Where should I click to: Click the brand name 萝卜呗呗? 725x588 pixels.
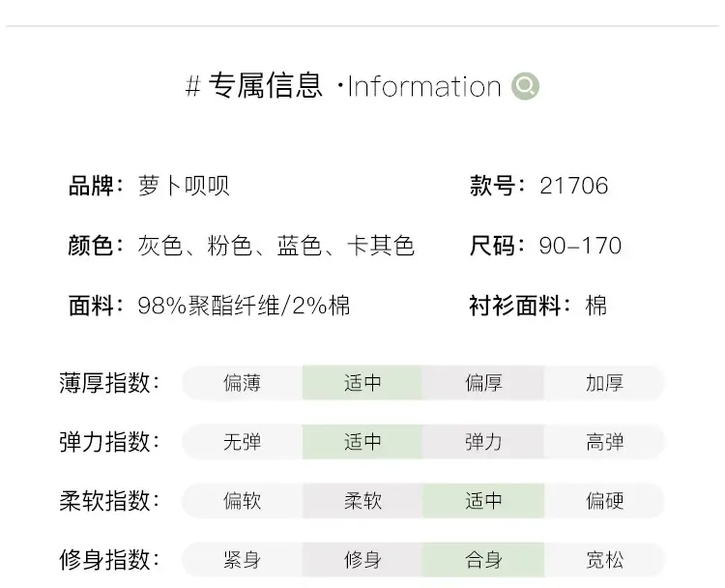point(184,186)
